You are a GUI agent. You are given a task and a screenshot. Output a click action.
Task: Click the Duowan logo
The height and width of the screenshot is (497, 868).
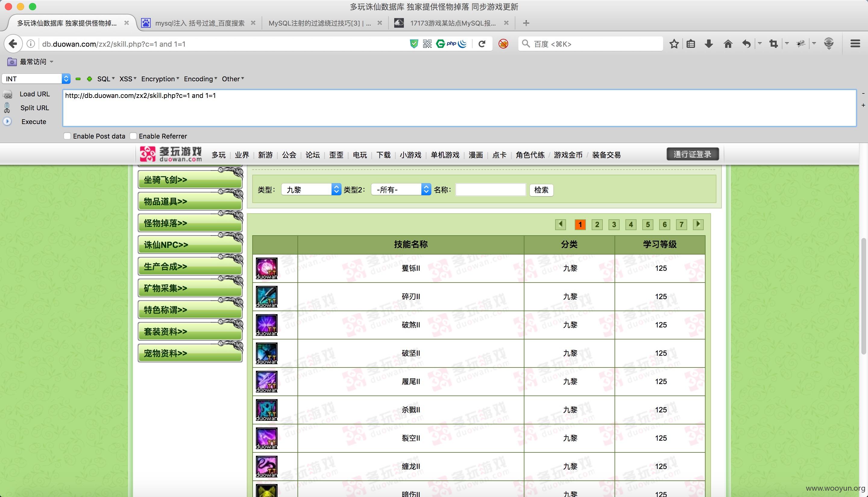(x=171, y=154)
